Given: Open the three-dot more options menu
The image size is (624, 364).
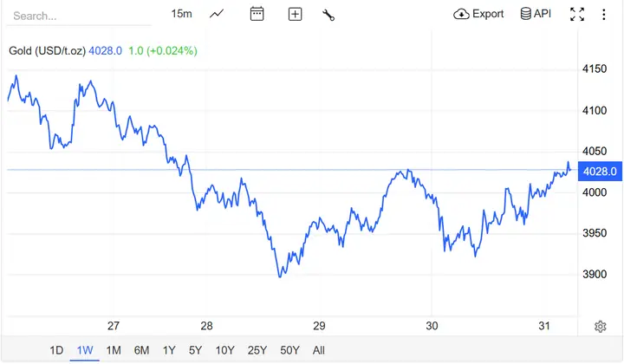Looking at the screenshot, I should coord(604,15).
